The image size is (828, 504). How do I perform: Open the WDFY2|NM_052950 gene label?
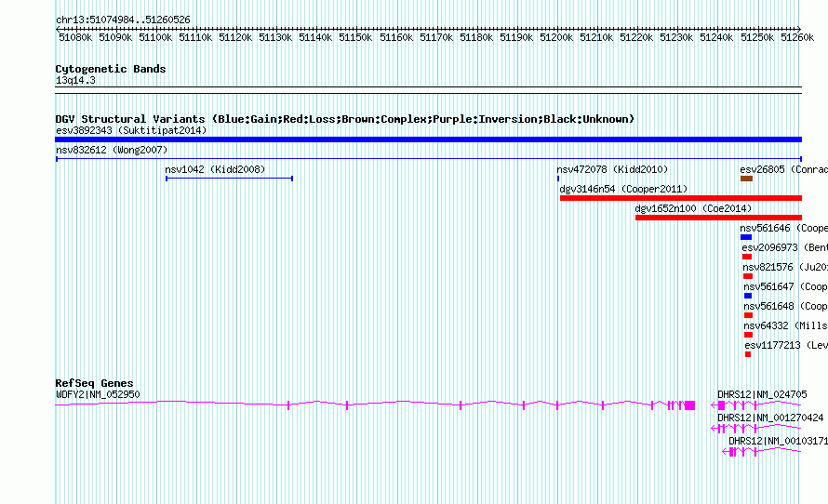(x=98, y=394)
